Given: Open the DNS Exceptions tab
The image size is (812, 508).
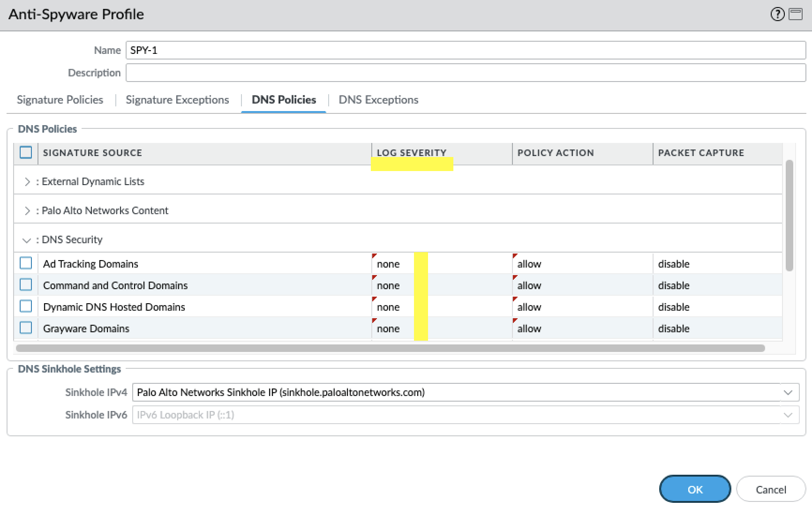Looking at the screenshot, I should click(378, 100).
